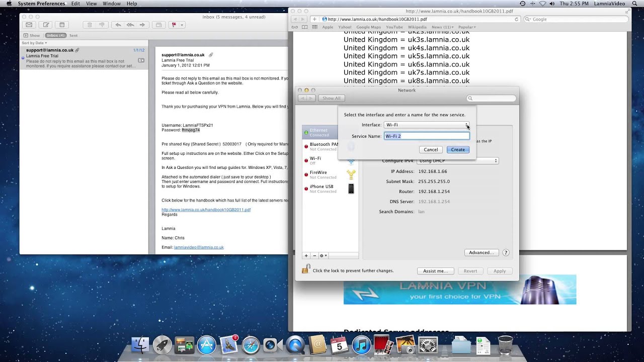The image size is (644, 362).
Task: Select Wi-Fi service in Network list
Action: click(x=330, y=160)
